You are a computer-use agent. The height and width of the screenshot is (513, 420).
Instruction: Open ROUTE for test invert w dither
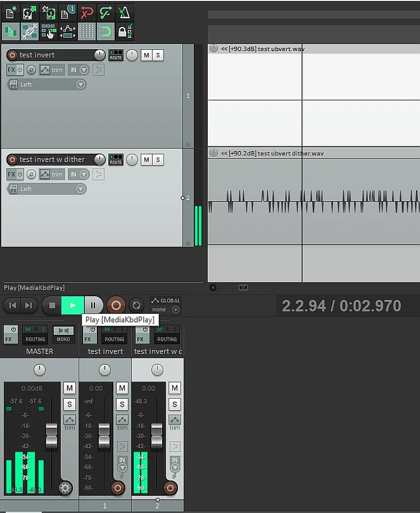(116, 160)
